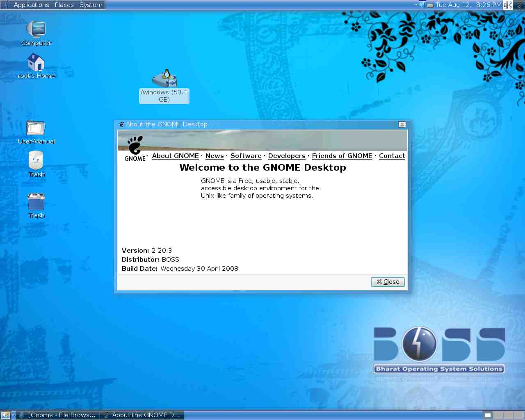Minimize About the GNOME Desktop via its taskbar button
The height and width of the screenshot is (420, 525).
[142, 415]
